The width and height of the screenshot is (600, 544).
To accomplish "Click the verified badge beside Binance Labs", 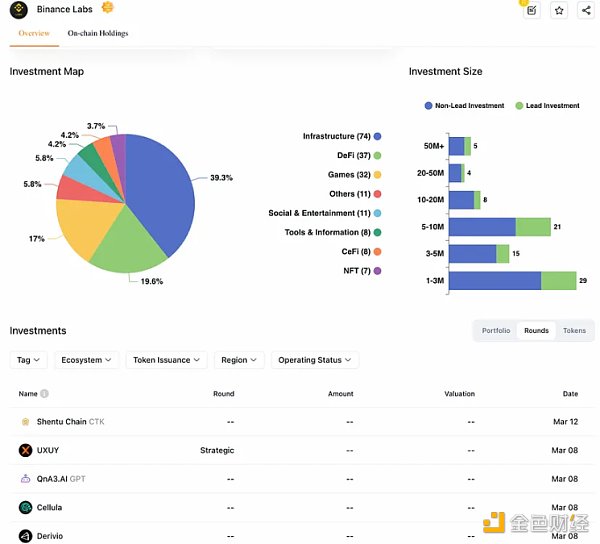I will pos(108,8).
